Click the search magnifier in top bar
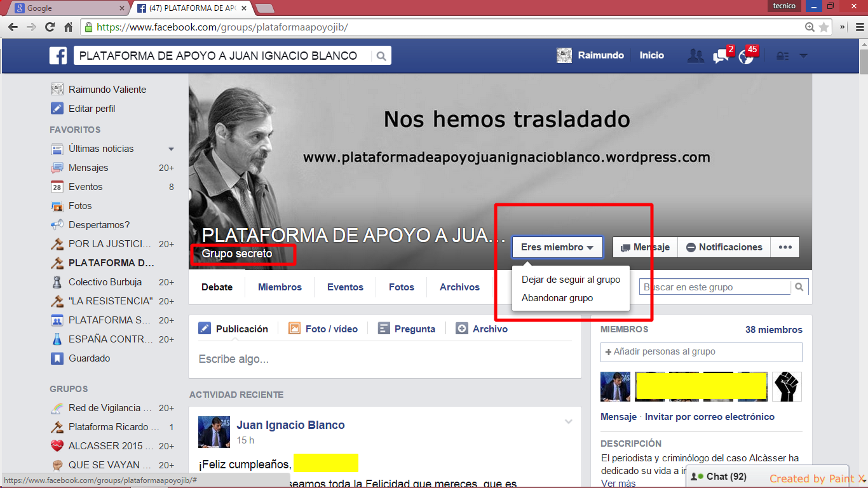The width and height of the screenshot is (868, 488). point(381,56)
